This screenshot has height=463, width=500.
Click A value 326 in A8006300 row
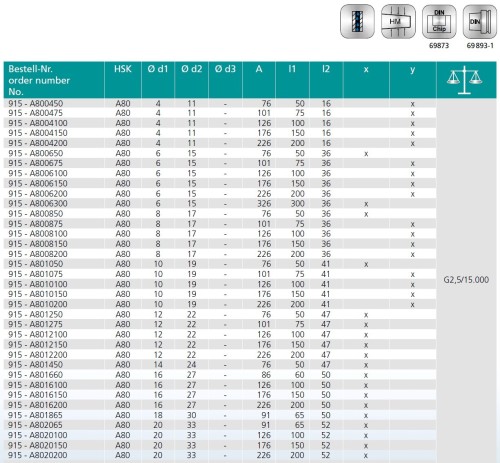coord(264,204)
